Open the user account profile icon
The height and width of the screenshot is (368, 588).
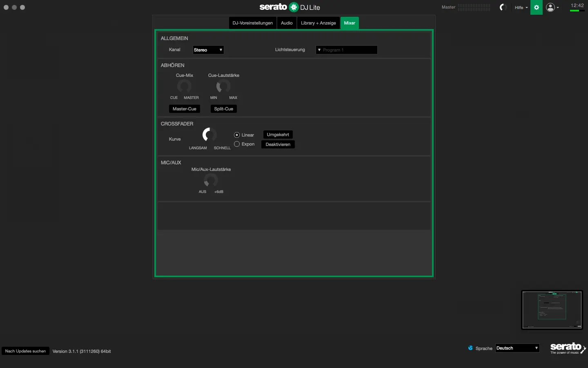coord(550,7)
